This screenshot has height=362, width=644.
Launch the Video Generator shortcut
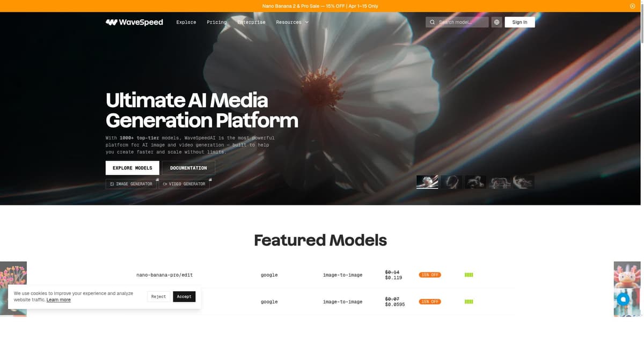coord(184,184)
